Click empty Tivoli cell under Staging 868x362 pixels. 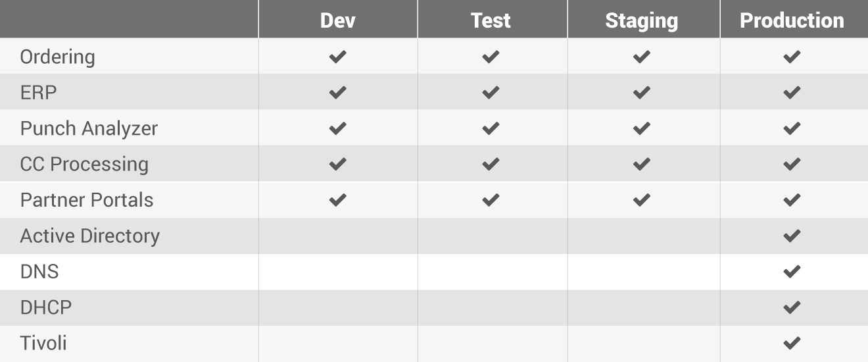click(643, 344)
